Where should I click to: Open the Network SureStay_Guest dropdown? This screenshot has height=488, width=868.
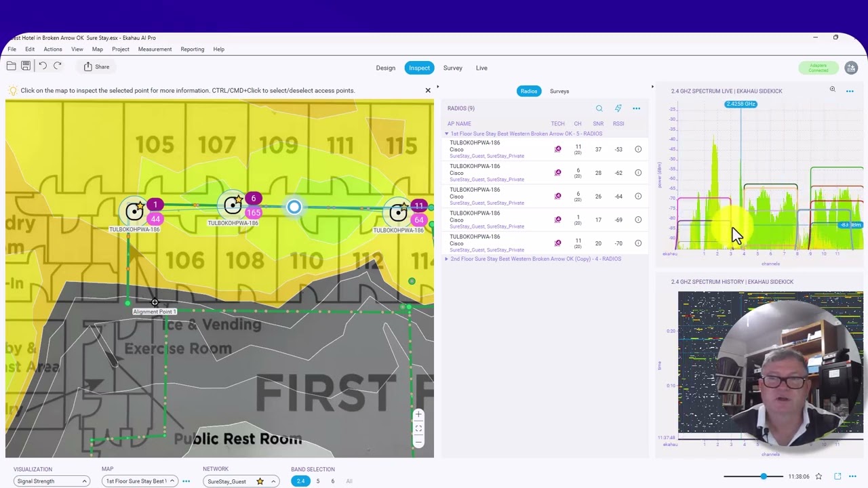[241, 481]
